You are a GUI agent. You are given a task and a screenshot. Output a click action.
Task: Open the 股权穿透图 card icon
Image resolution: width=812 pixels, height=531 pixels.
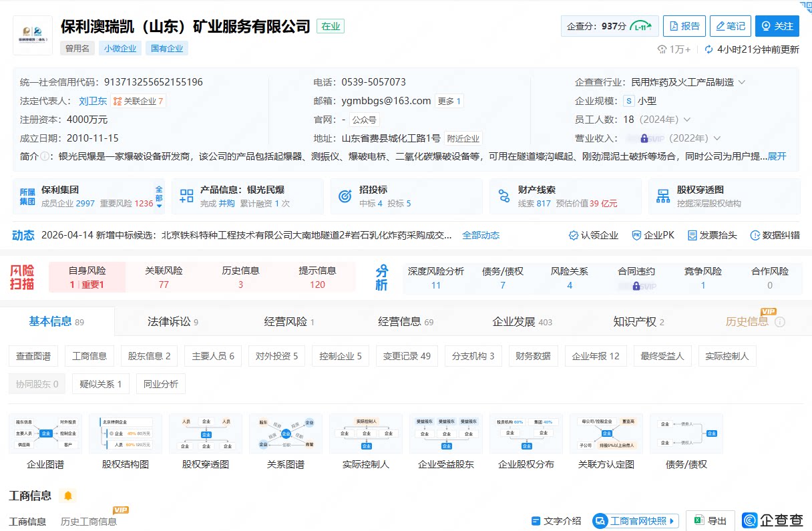tap(663, 196)
